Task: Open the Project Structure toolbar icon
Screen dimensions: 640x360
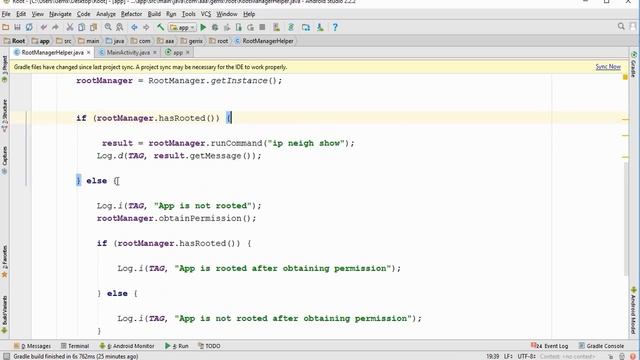Action: tap(306, 27)
